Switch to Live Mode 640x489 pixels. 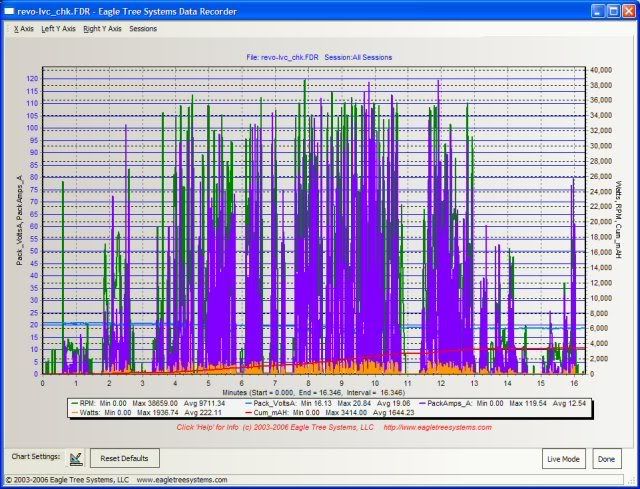pyautogui.click(x=564, y=459)
